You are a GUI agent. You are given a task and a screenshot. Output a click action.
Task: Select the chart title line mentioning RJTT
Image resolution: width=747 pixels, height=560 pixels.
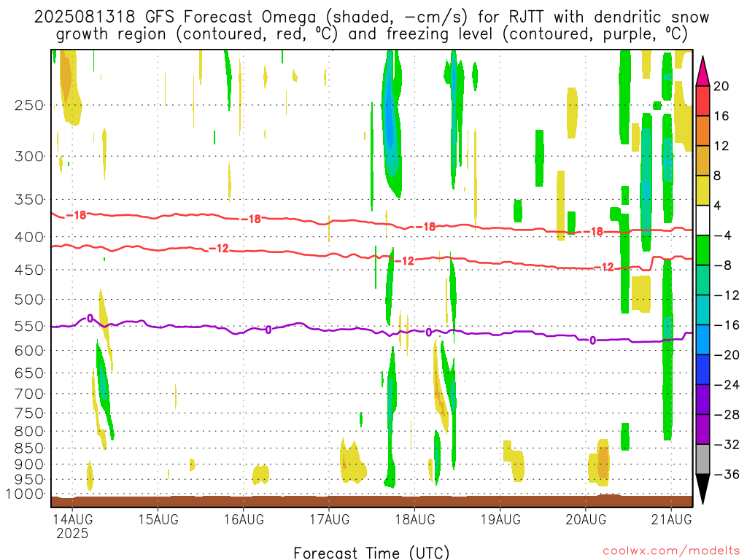click(x=371, y=17)
